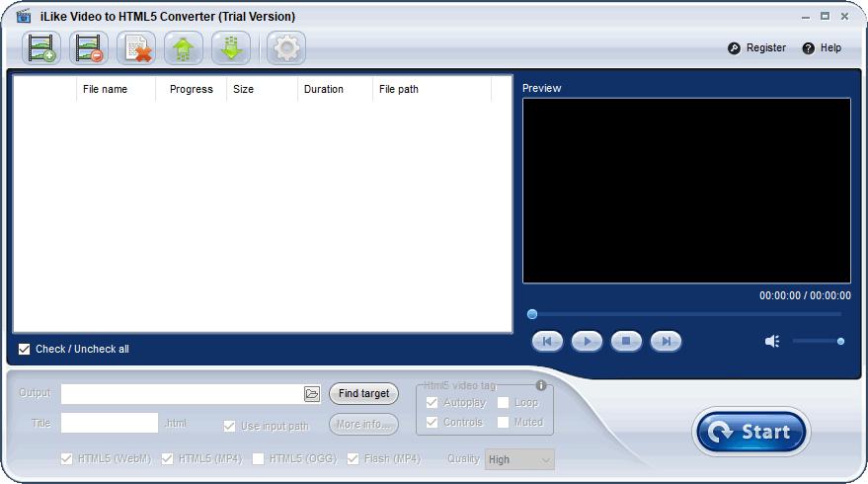Image resolution: width=868 pixels, height=484 pixels.
Task: Move item up with green up arrow
Action: 184,48
